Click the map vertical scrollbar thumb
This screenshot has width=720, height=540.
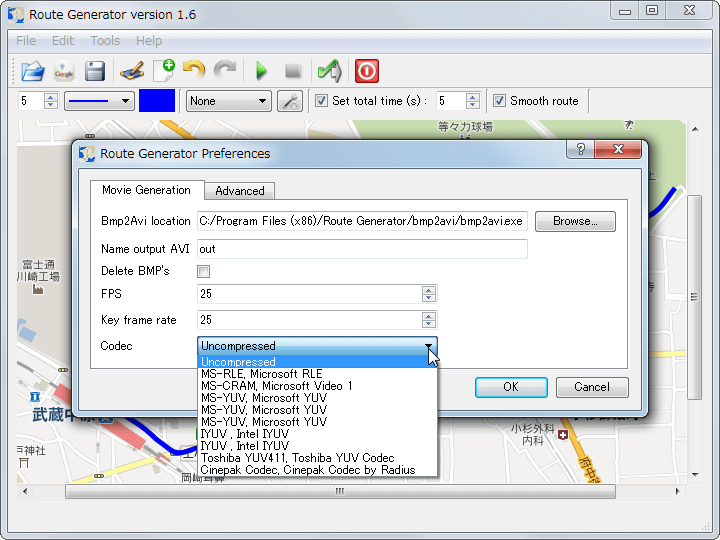coord(694,297)
